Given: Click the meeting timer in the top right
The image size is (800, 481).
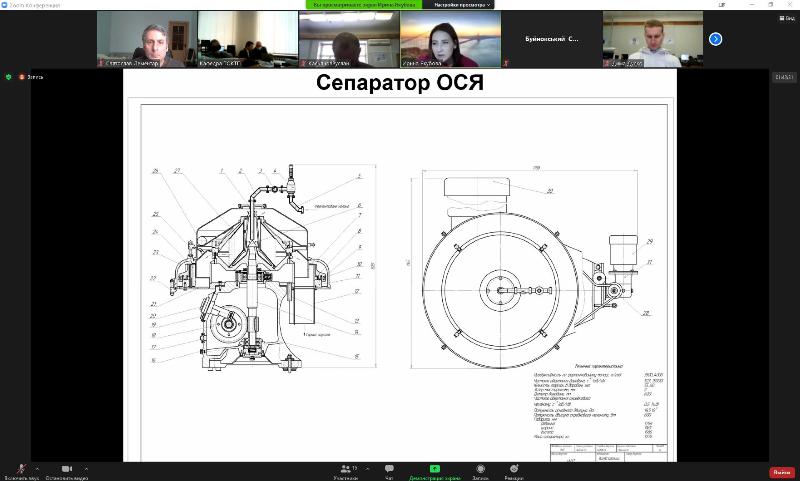Looking at the screenshot, I should [784, 77].
